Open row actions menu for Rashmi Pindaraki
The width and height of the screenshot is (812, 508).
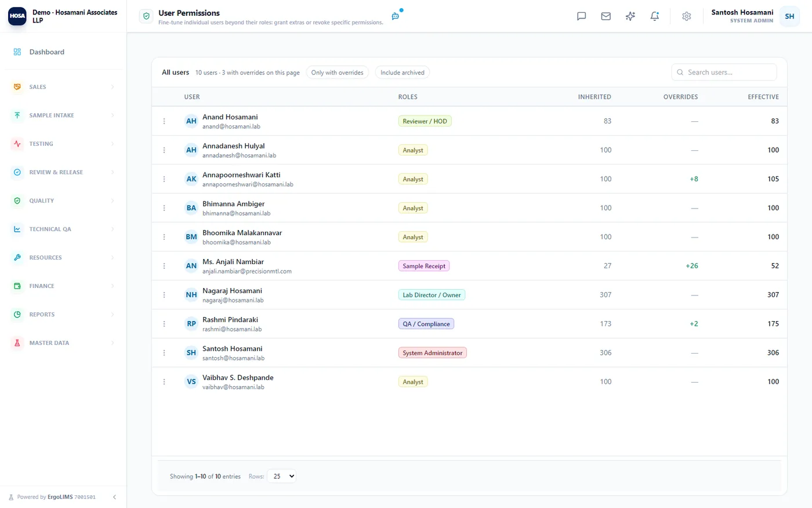pyautogui.click(x=164, y=324)
